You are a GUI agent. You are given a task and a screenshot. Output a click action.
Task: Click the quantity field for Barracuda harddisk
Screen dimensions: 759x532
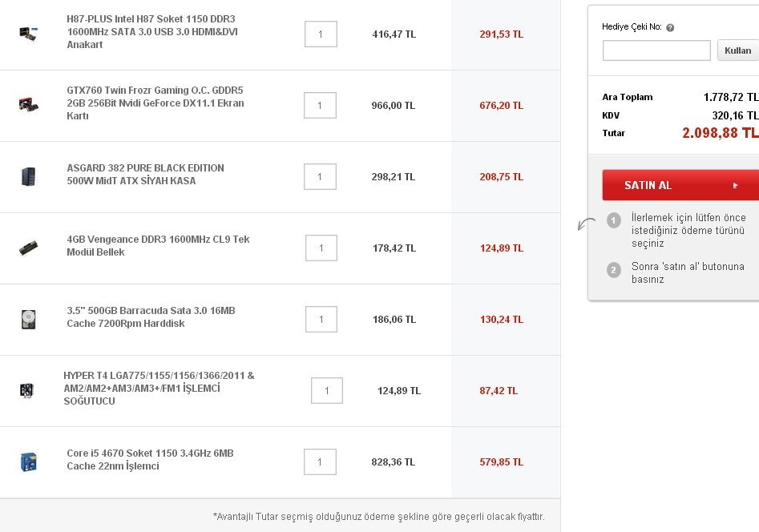click(x=321, y=320)
